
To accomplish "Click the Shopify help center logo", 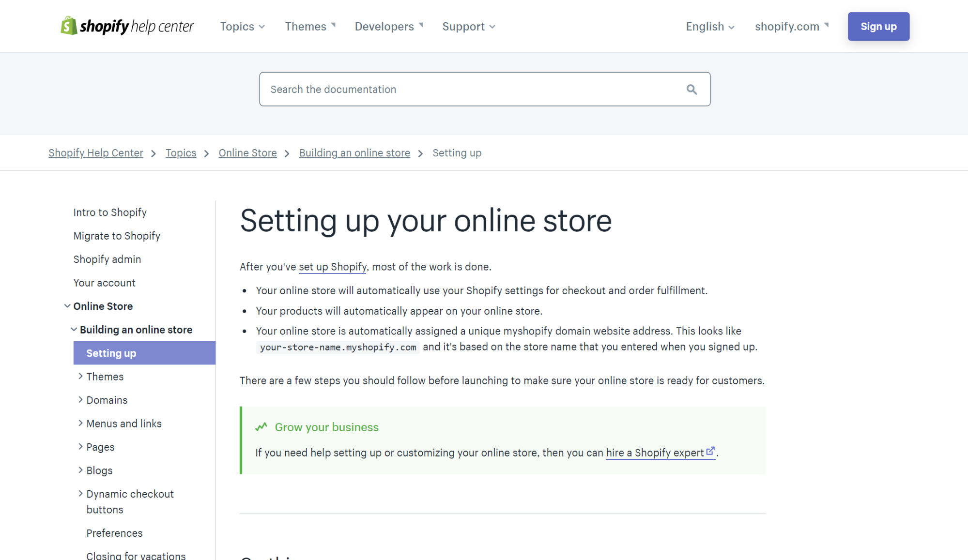I will (127, 26).
